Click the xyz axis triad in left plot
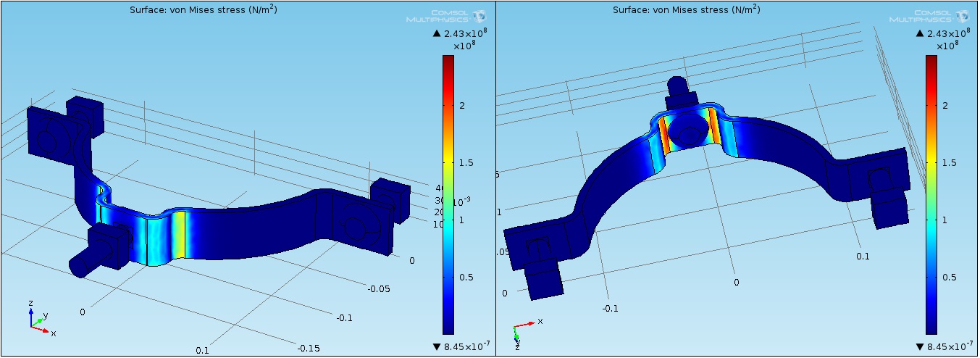980x358 pixels. tap(39, 319)
